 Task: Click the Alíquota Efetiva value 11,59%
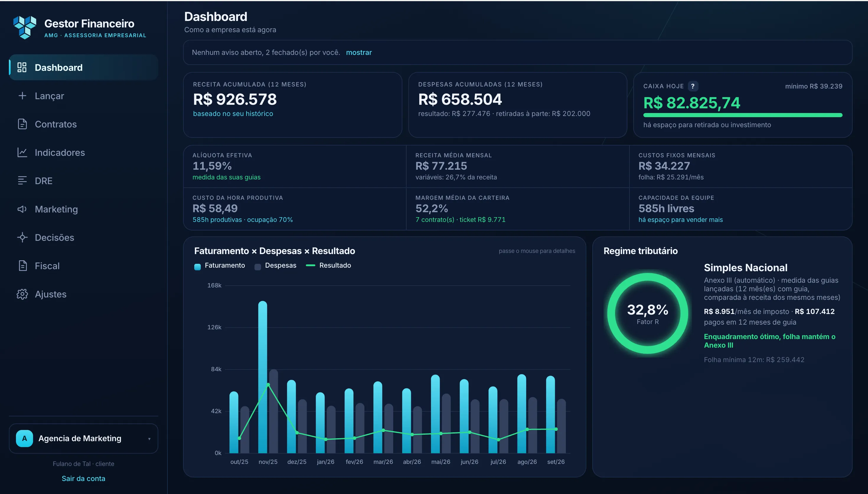212,166
